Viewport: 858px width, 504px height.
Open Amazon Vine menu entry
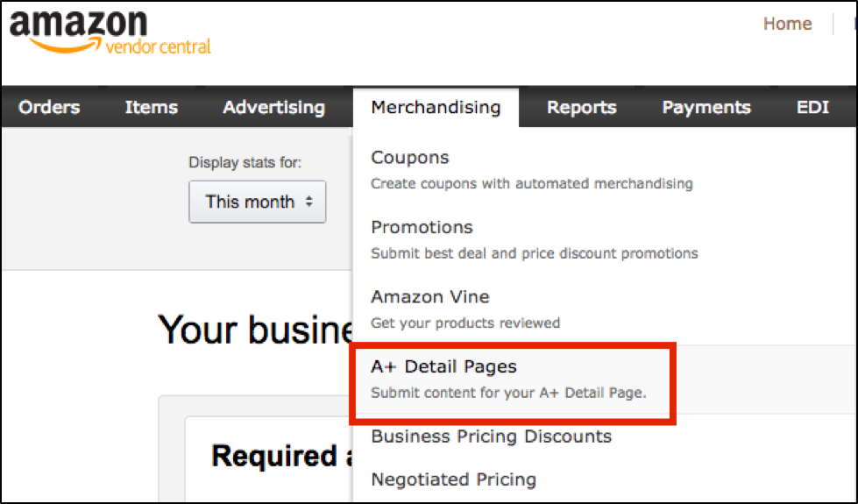pos(430,296)
